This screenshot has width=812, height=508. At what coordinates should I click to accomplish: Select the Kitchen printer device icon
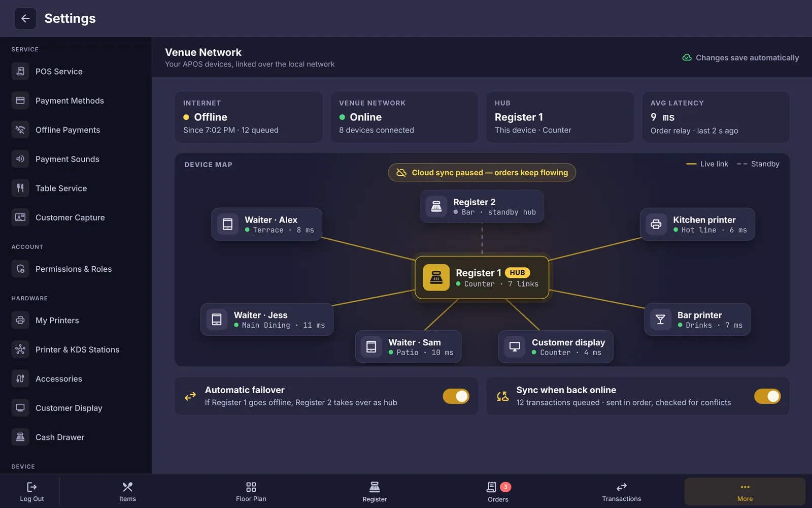[x=656, y=224]
